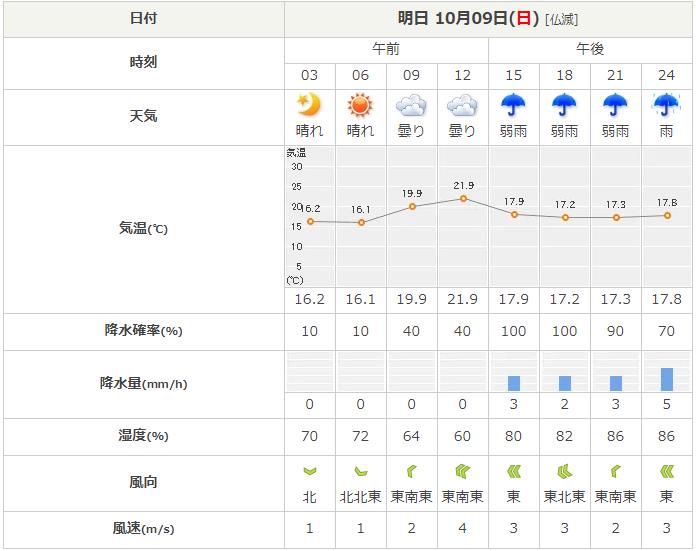Image resolution: width=696 pixels, height=551 pixels.
Task: Click the 仏滅 label in date header
Action: tap(562, 20)
